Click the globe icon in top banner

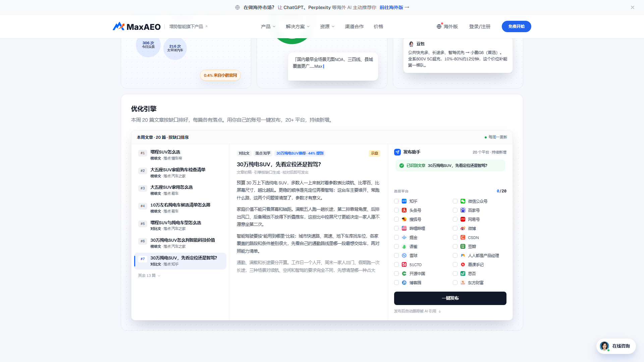(237, 7)
